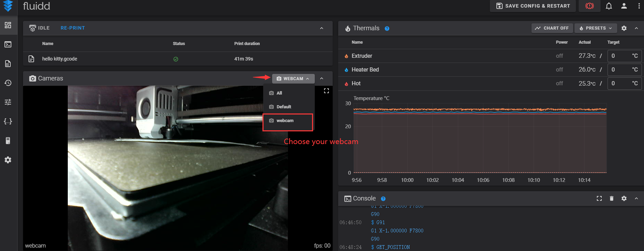Expand camera view to fullscreen
This screenshot has width=644, height=251.
coord(326,91)
